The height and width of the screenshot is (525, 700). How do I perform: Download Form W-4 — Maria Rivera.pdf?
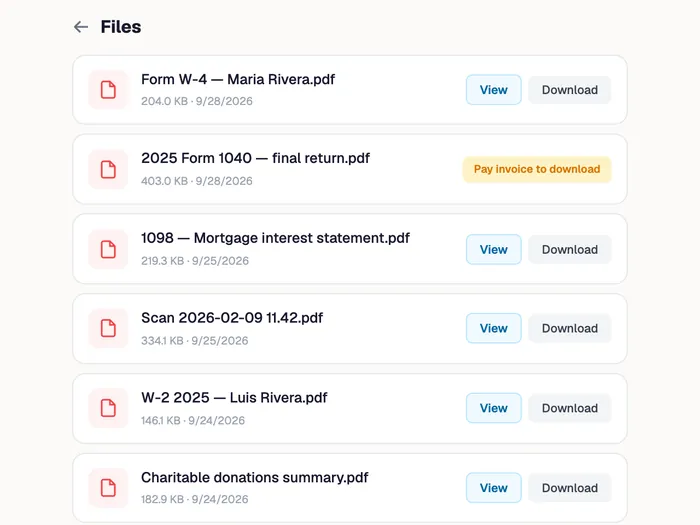(570, 90)
